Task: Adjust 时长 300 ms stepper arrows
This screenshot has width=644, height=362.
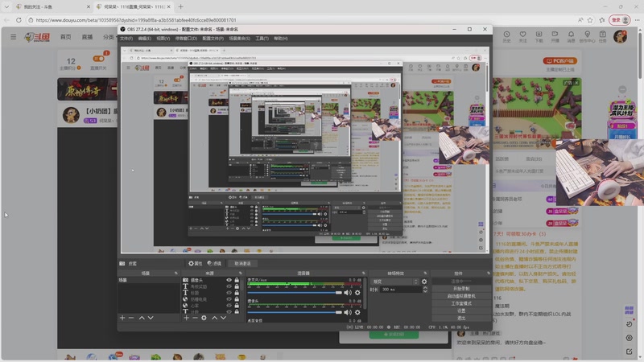Action: [x=425, y=290]
